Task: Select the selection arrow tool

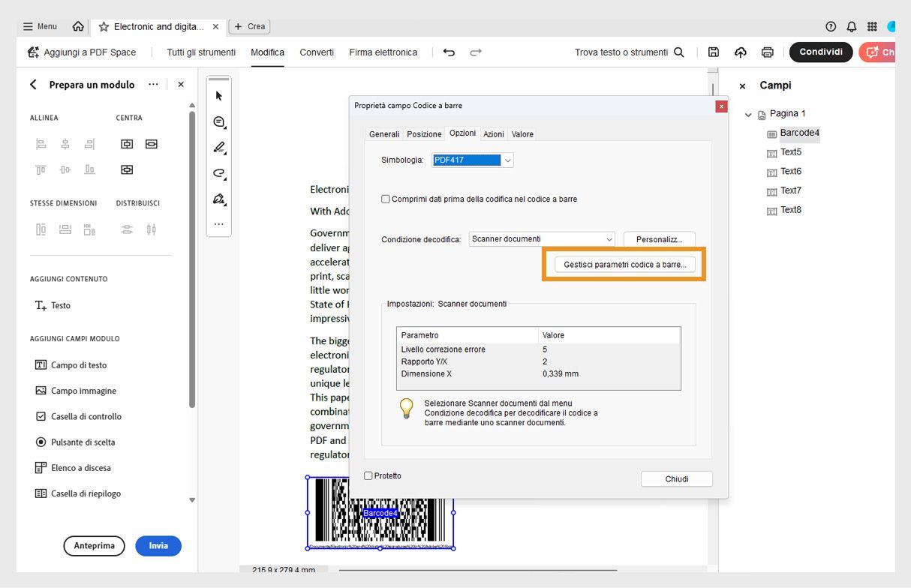Action: 218,95
